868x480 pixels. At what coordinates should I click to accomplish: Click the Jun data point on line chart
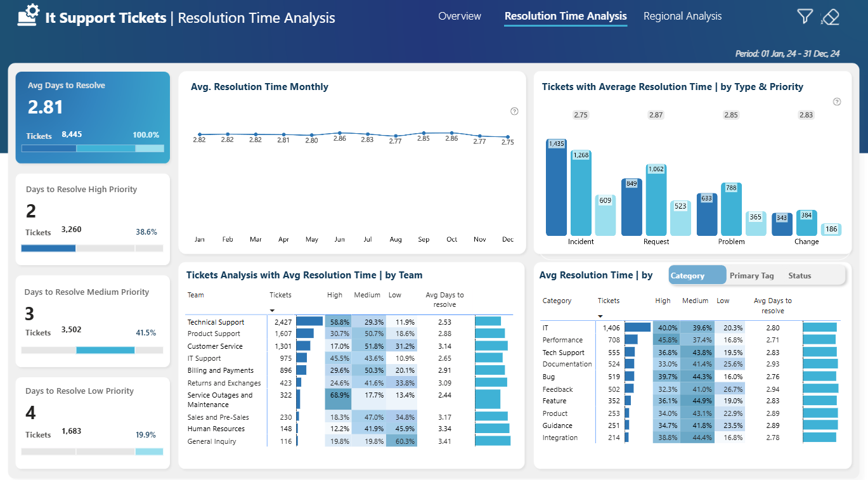click(339, 133)
